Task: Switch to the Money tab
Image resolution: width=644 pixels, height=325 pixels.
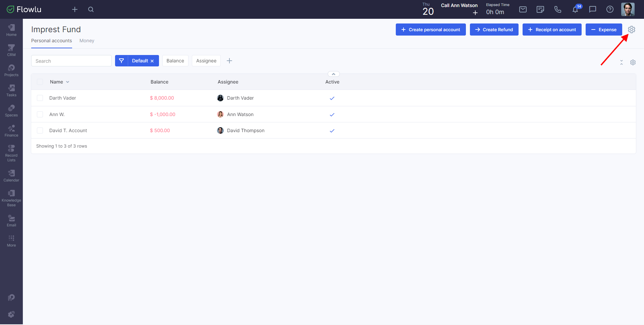Action: (87, 41)
